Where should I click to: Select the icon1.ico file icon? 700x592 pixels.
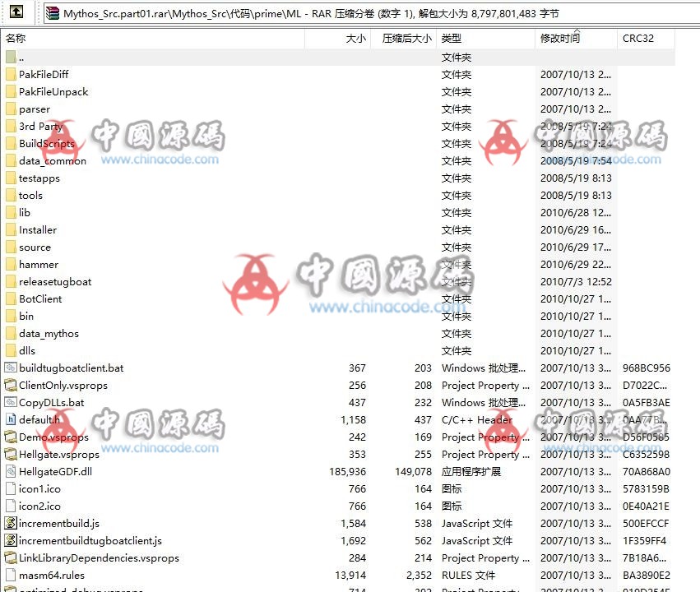coord(11,489)
